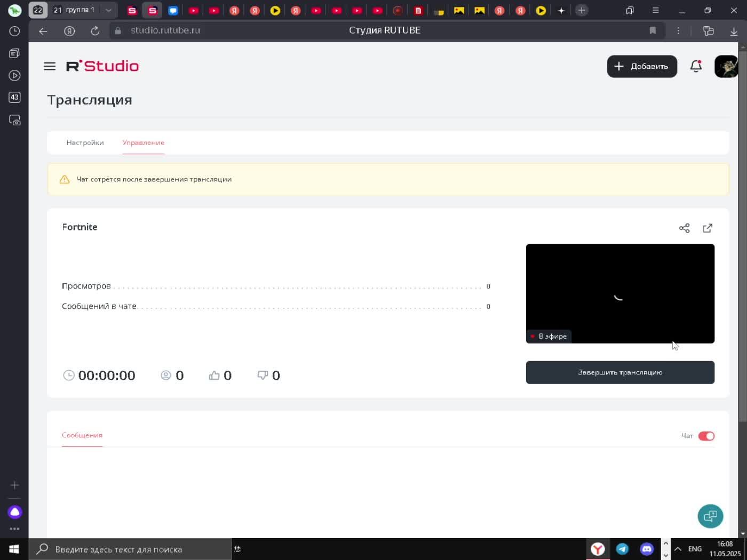The width and height of the screenshot is (747, 560).
Task: Click the Просмотров stat label
Action: point(86,286)
